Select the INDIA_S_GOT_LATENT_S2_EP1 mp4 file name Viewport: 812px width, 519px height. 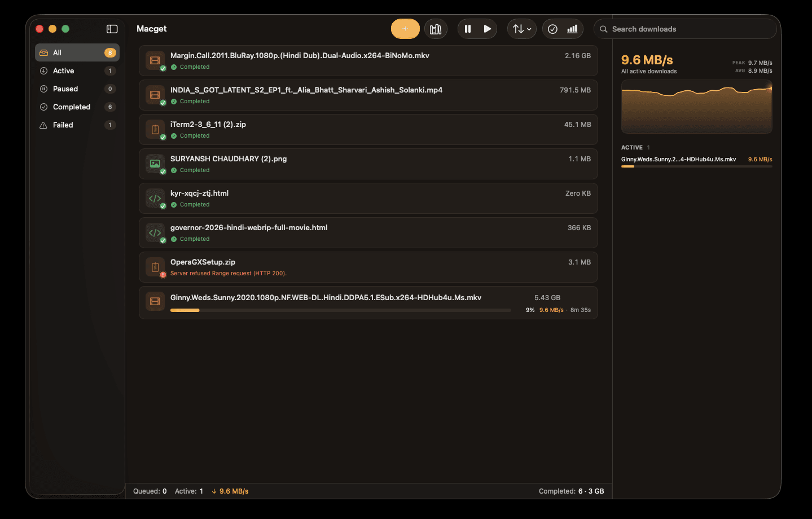click(x=306, y=90)
